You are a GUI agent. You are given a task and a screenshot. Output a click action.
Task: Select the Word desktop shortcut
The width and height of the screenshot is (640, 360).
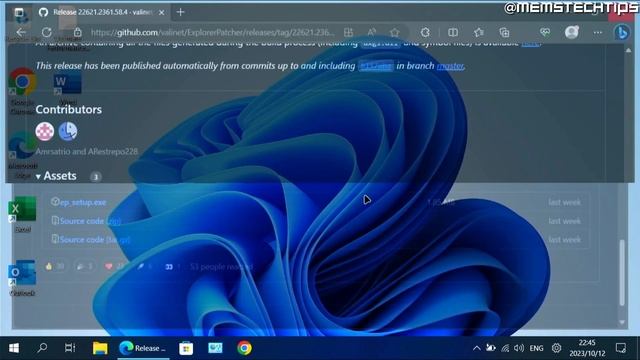68,88
